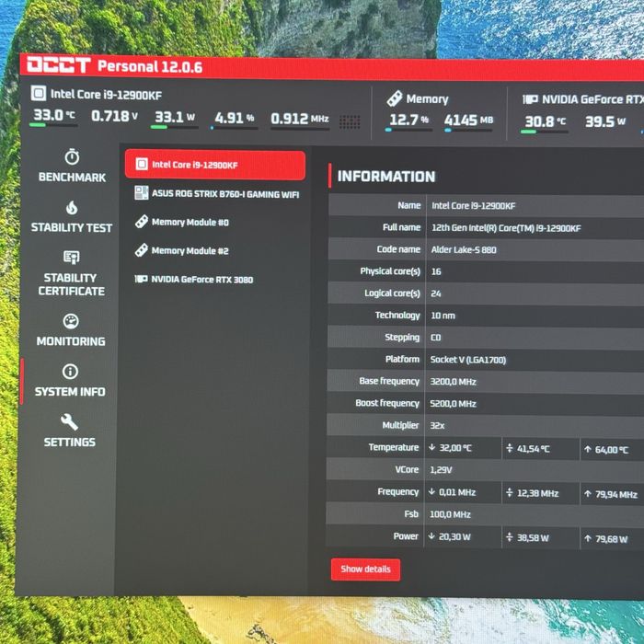Image resolution: width=644 pixels, height=644 pixels.
Task: Click Full name value 12th Gen Intel(R) Core(TM)
Action: coord(506,228)
